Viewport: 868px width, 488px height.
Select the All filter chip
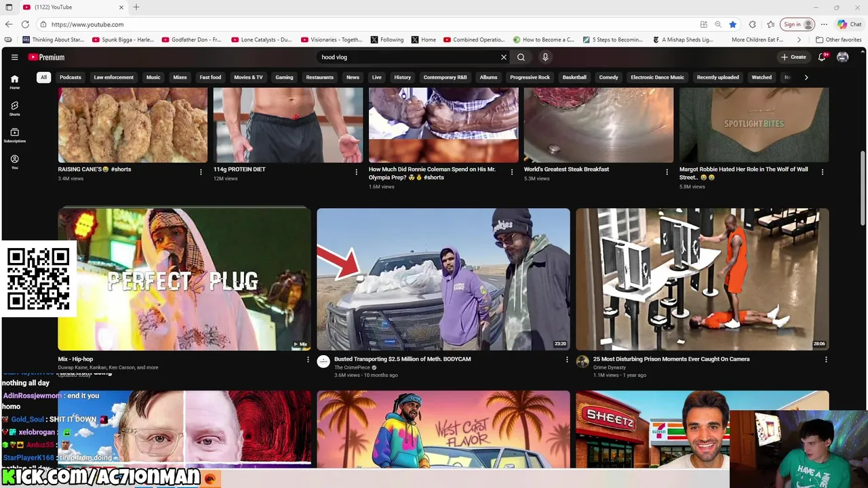click(x=43, y=77)
